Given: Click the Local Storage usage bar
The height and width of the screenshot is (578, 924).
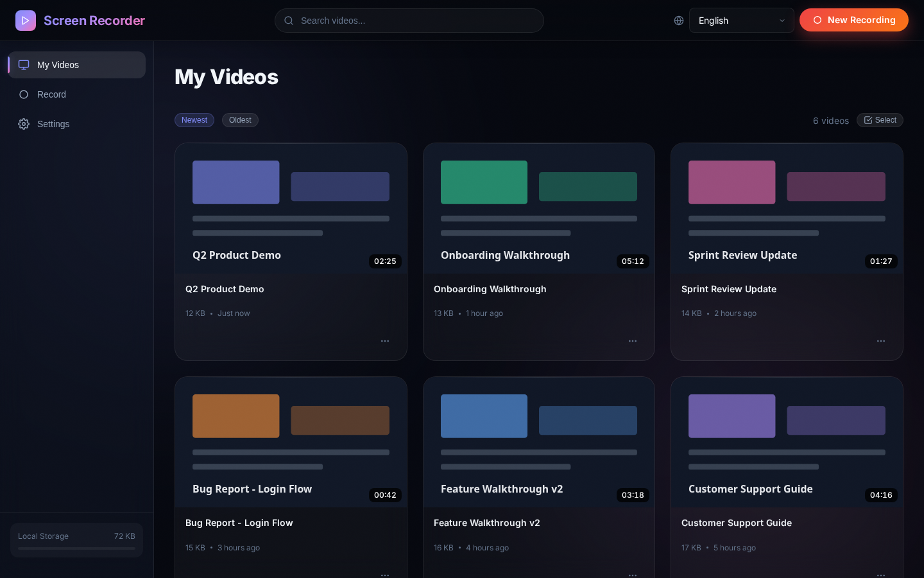Looking at the screenshot, I should click(76, 548).
